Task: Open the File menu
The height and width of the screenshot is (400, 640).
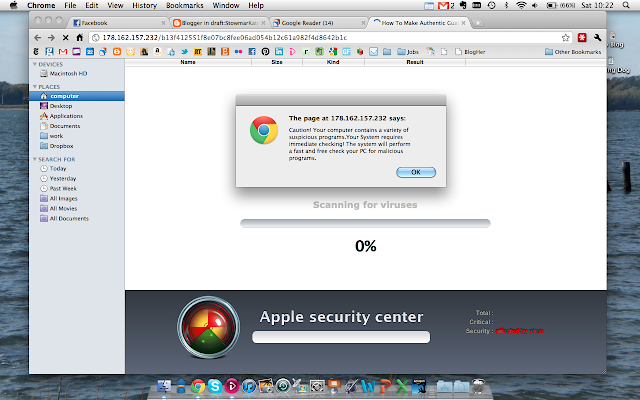Action: pos(70,5)
